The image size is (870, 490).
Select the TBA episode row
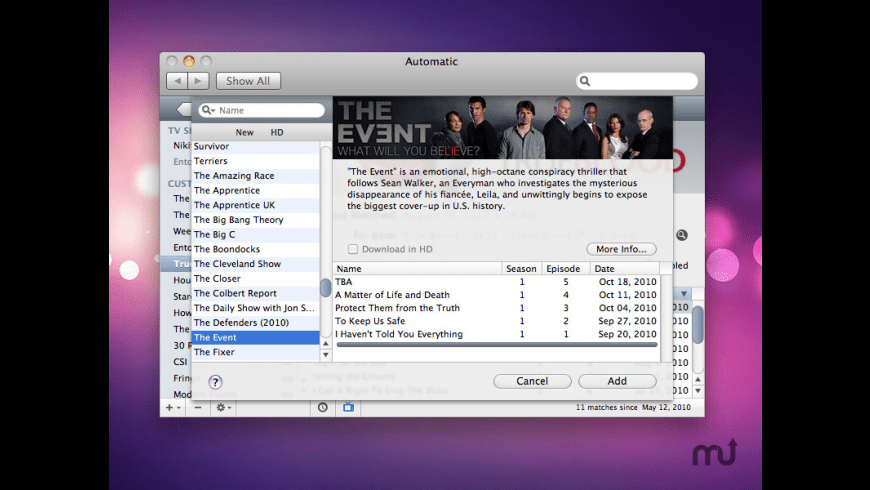pyautogui.click(x=497, y=282)
